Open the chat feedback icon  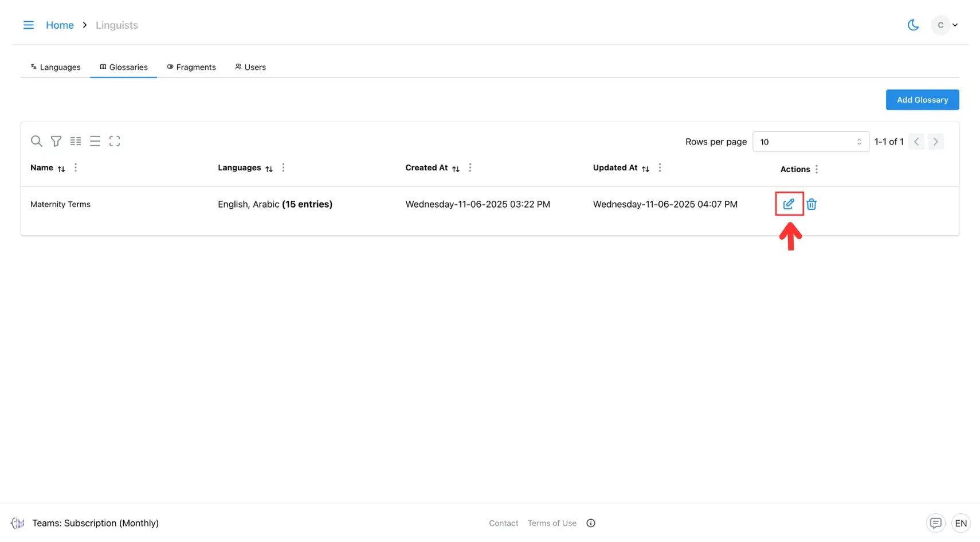935,523
